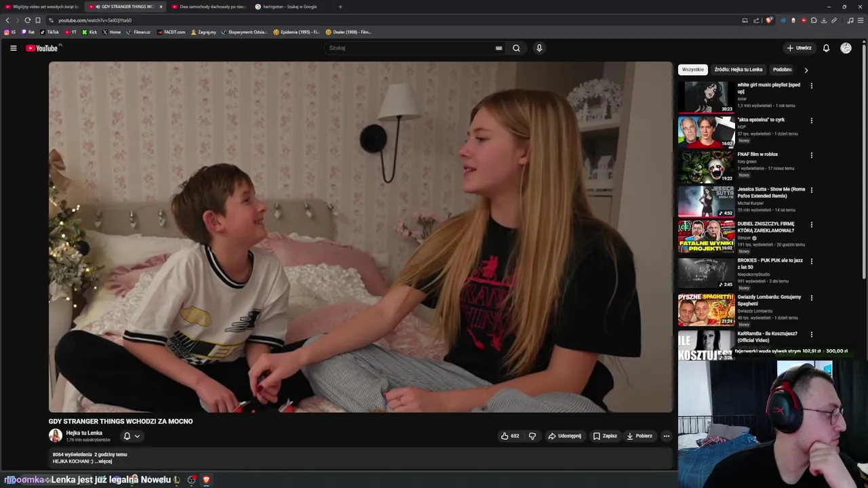Open 'DUBIEL ZNISZCZYŁ FIRMĘ' video thumbnail
This screenshot has height=488, width=868.
[x=706, y=236]
